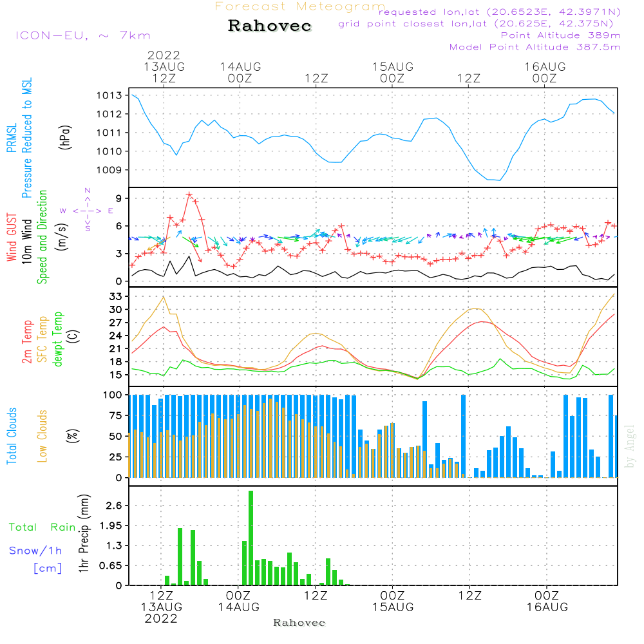Click the 75 value on cloud axis

click(x=116, y=415)
